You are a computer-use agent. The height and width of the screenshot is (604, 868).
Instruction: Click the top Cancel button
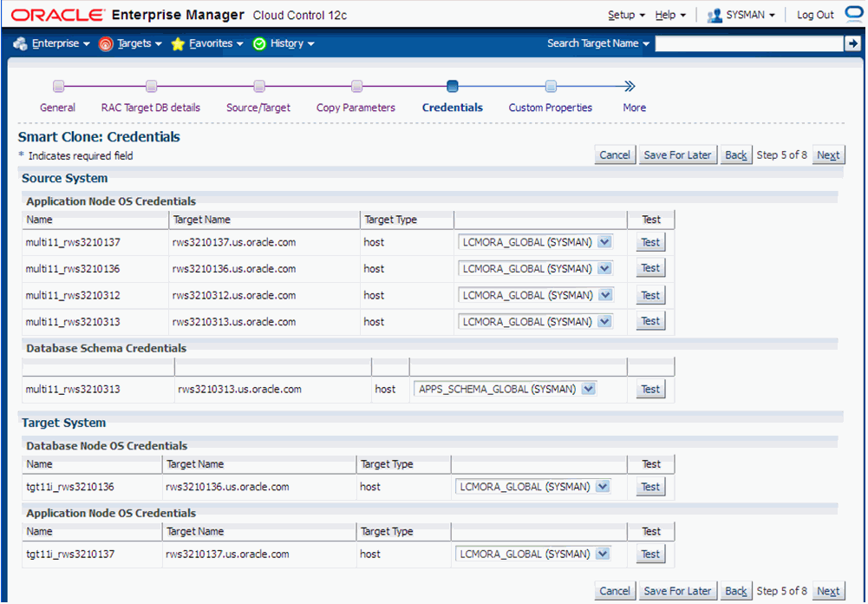(x=615, y=155)
